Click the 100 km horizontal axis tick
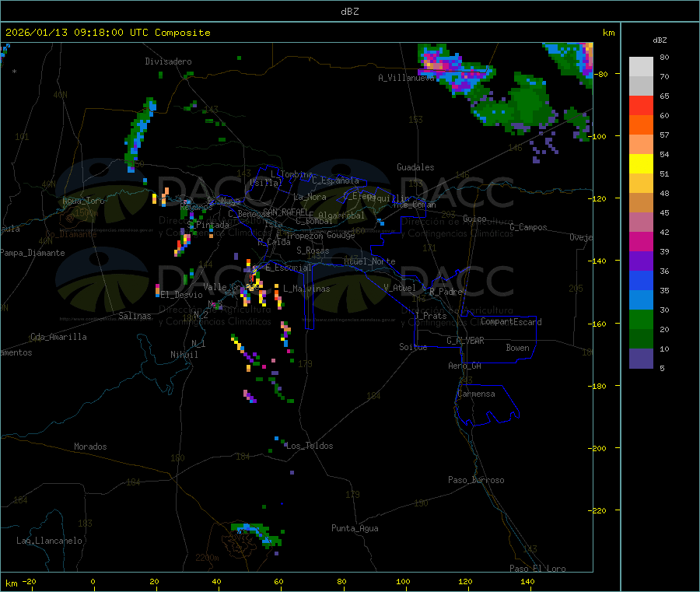The width and height of the screenshot is (700, 592). tap(403, 581)
